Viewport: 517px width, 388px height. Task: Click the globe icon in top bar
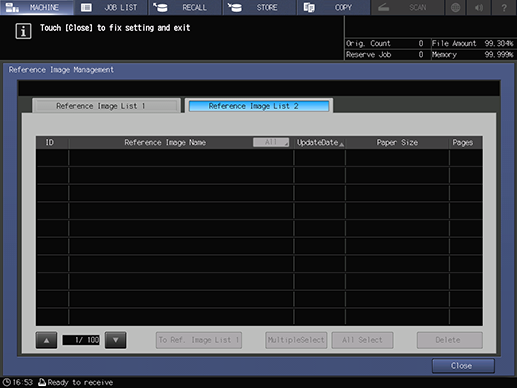coord(455,8)
